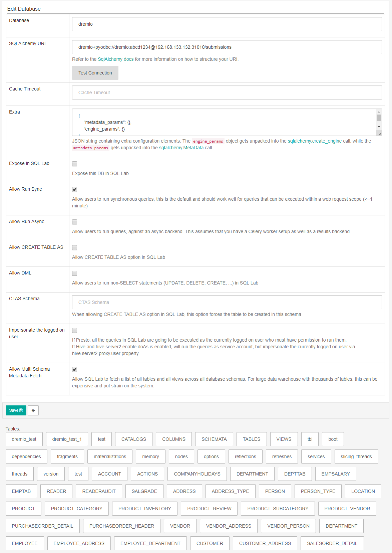Open the COMPANYHOLIDAYS table

point(197,474)
